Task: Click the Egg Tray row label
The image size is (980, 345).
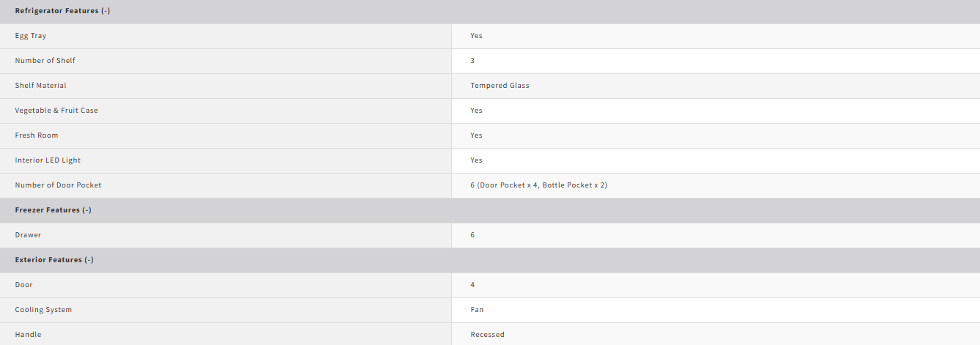Action: (31, 36)
